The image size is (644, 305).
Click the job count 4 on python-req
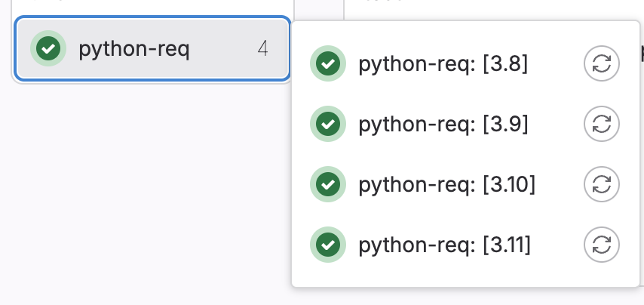click(263, 49)
